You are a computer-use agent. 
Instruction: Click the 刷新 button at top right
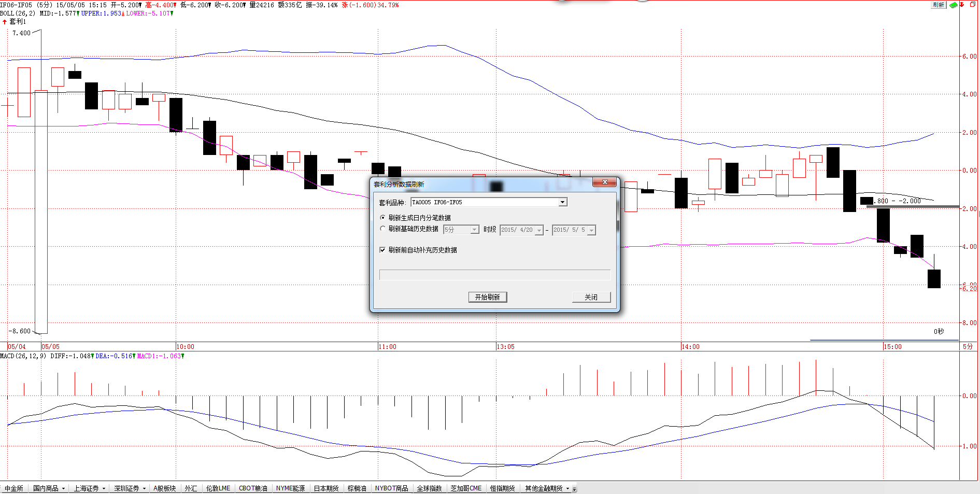939,5
